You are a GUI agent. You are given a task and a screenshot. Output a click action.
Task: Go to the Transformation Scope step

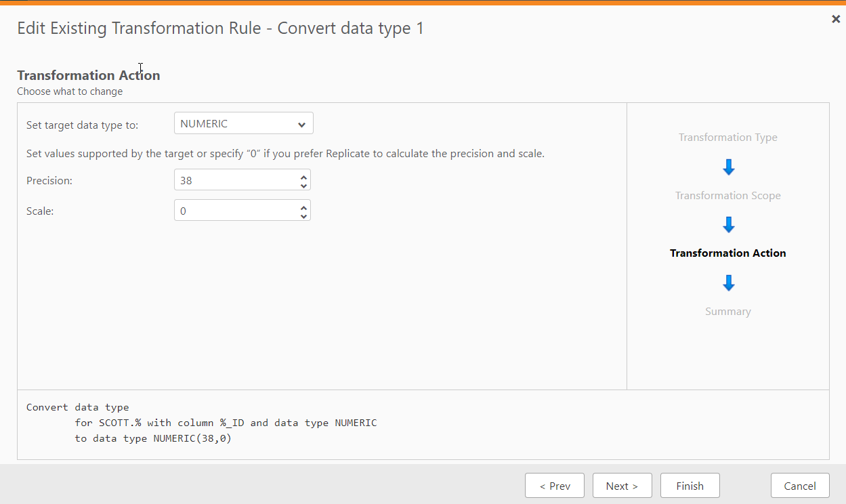point(728,196)
